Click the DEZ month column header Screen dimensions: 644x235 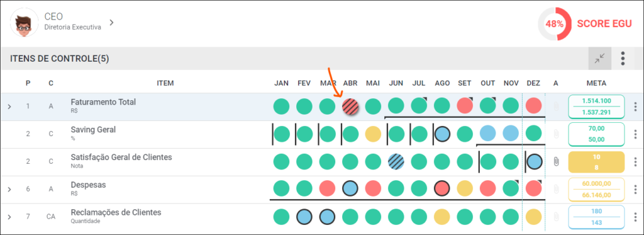(x=533, y=83)
